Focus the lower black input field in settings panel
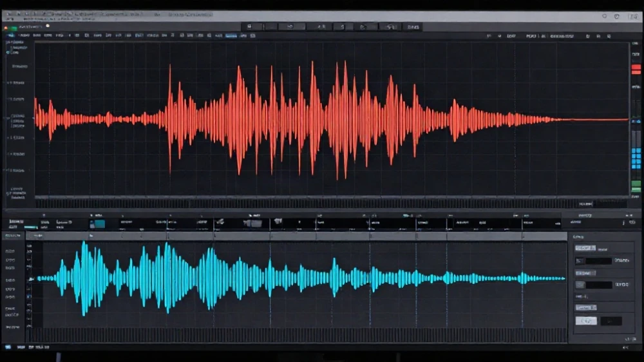Image resolution: width=644 pixels, height=362 pixels. coord(598,284)
